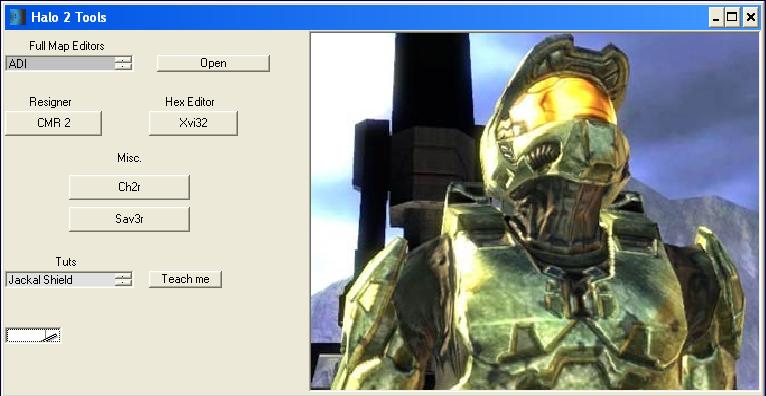The width and height of the screenshot is (766, 396).
Task: Minimize the Halo 2 Tools window
Action: click(x=716, y=18)
